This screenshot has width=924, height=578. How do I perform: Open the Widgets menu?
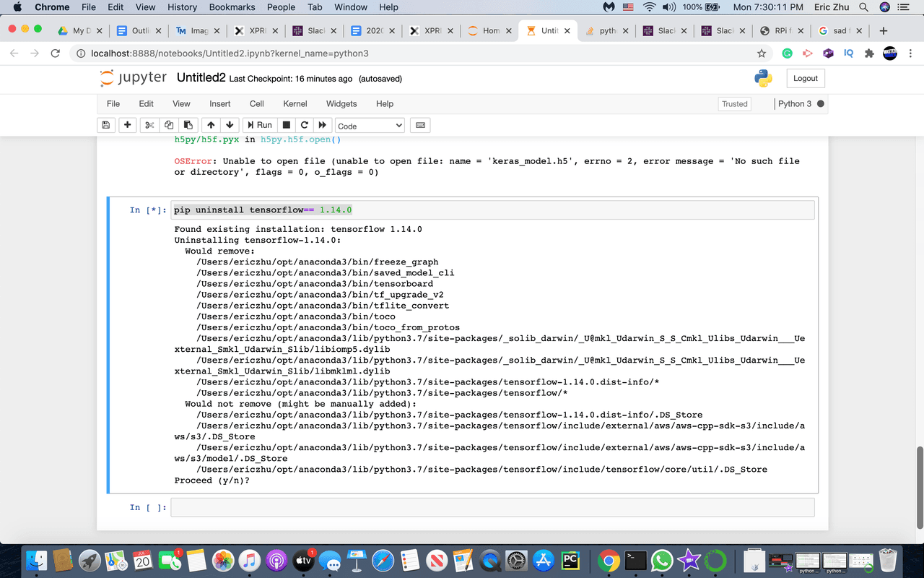pyautogui.click(x=341, y=103)
